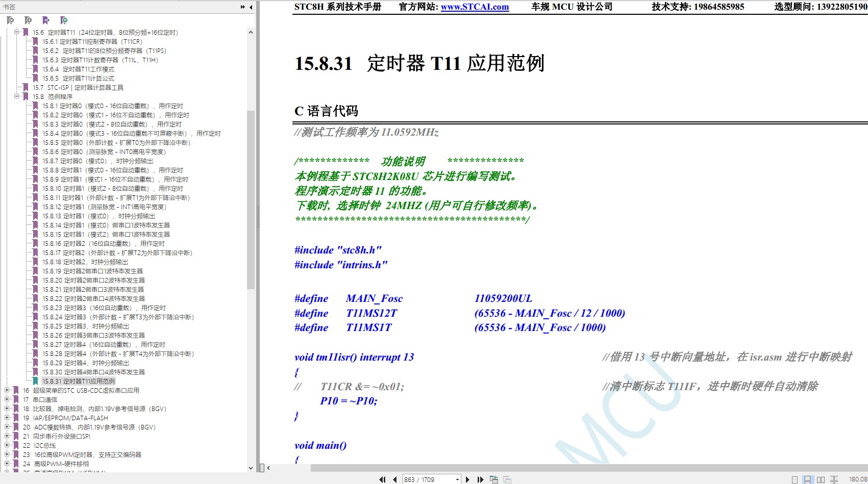
Task: Open bookmark 15.8.13 定时器1 时钟分频输出
Action: [99, 216]
